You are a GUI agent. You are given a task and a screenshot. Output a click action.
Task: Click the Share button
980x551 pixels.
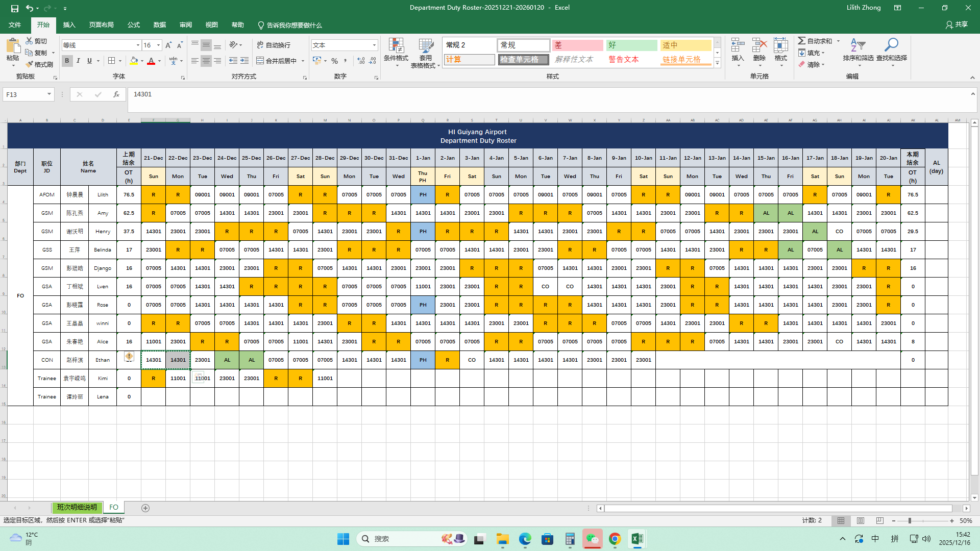pos(957,24)
